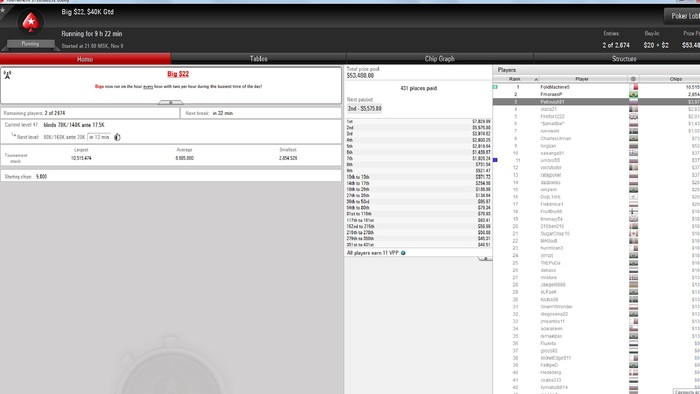
Task: Select player umbro55 in rank 11
Action: coord(550,160)
